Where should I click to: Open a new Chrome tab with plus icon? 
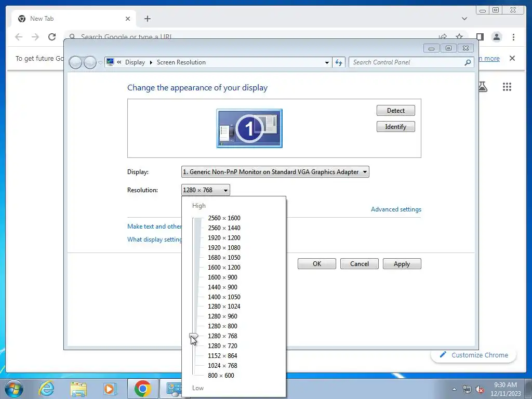[x=147, y=19]
